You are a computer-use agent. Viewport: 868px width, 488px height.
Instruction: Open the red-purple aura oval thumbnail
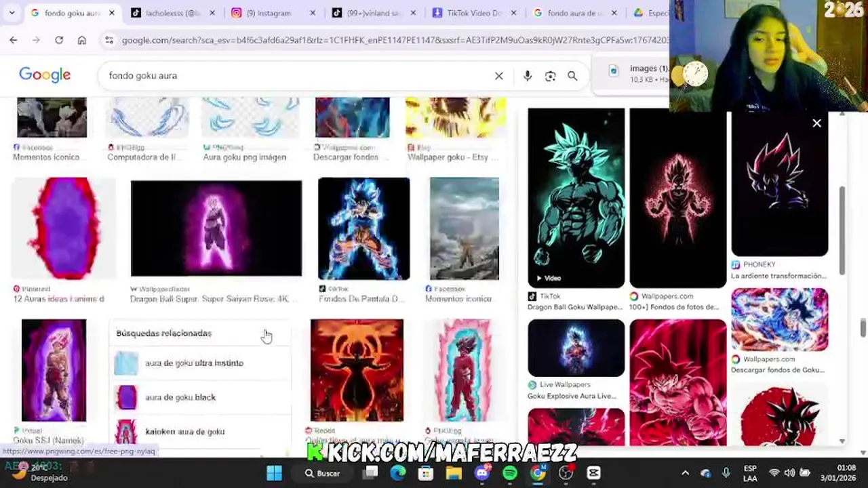click(64, 228)
